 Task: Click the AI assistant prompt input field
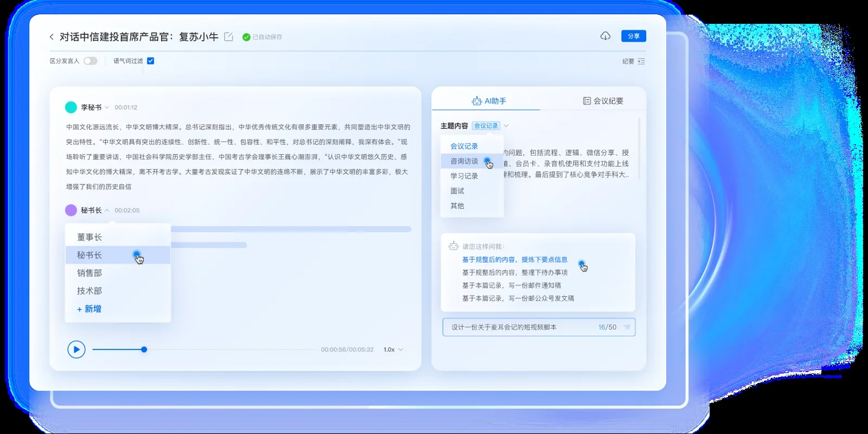pos(539,327)
